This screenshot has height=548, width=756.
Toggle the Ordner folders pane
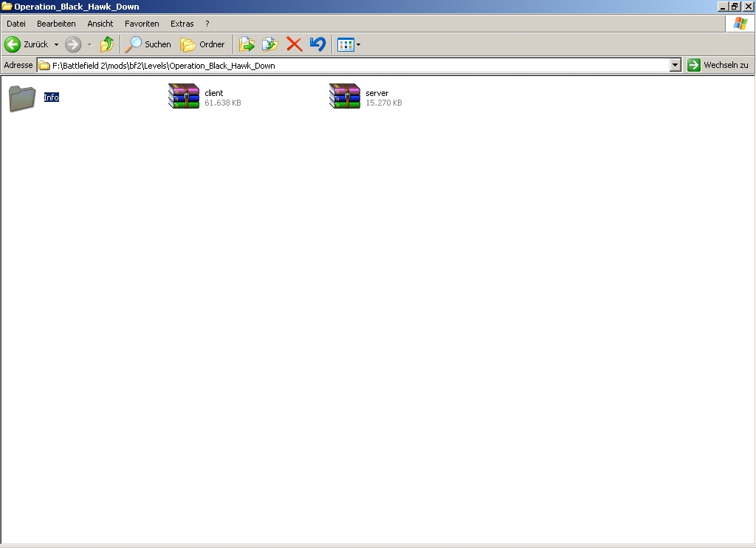point(203,44)
